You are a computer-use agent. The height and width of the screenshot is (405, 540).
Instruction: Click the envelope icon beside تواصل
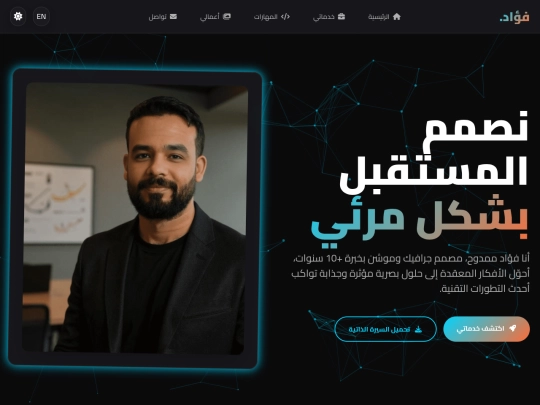point(173,17)
